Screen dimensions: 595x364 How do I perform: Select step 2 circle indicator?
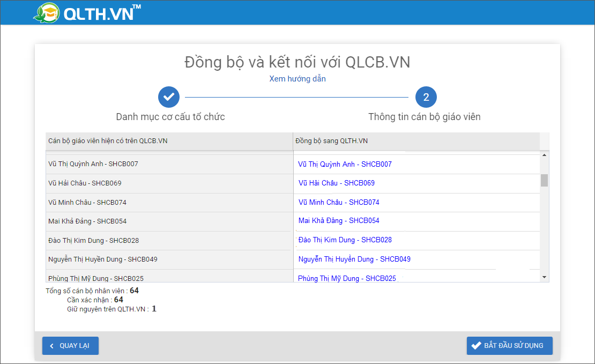click(x=426, y=97)
